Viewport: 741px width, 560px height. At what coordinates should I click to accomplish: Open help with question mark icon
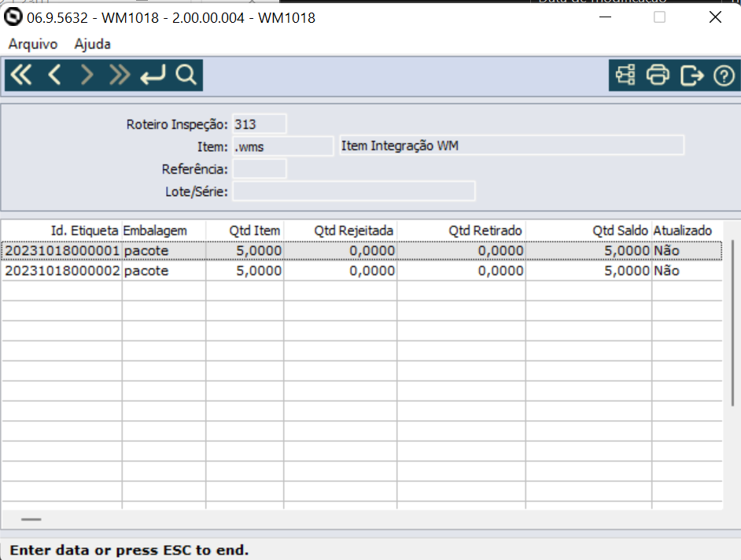[x=724, y=76]
